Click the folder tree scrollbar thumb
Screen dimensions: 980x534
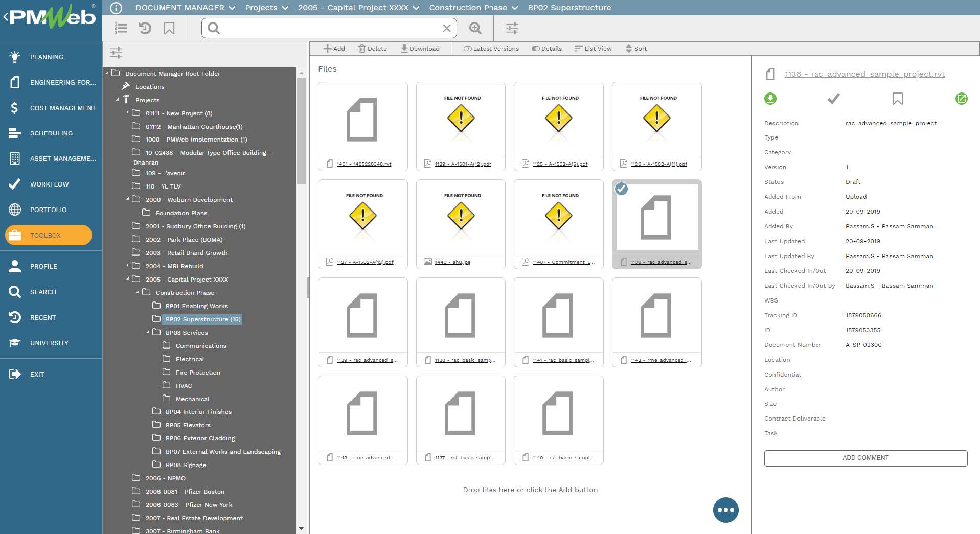click(301, 130)
